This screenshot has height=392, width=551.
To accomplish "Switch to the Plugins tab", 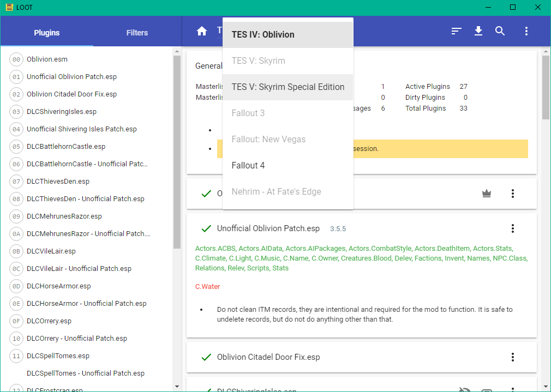I will coord(47,33).
